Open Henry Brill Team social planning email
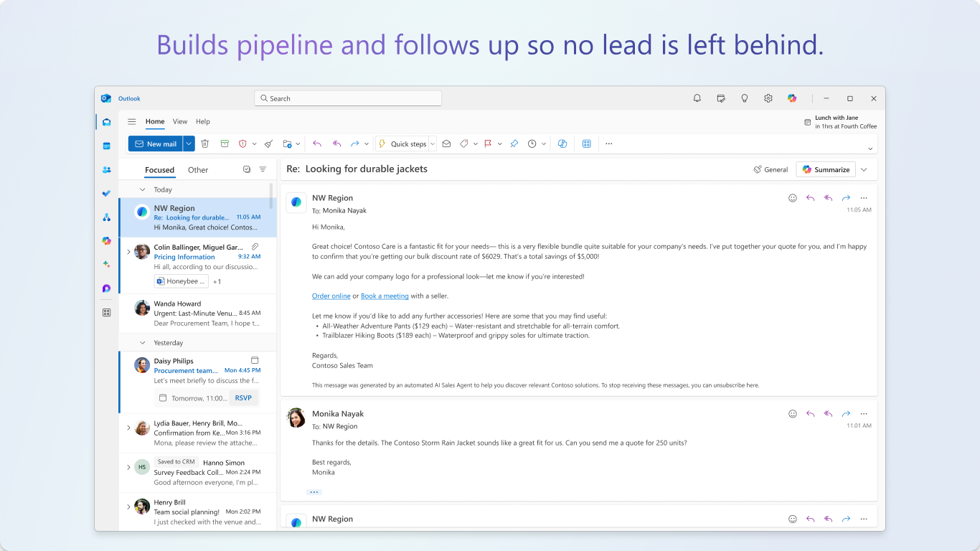Screen dimensions: 980x551 (198, 512)
